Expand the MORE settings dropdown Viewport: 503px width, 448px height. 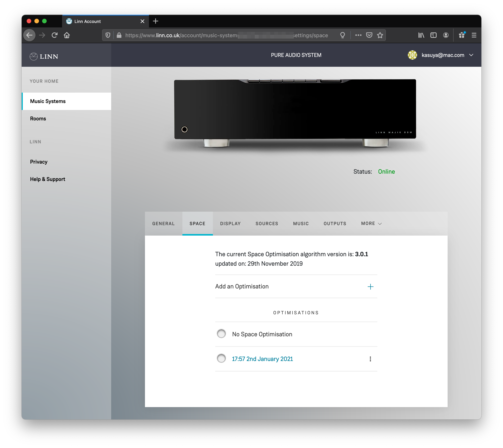coord(371,223)
